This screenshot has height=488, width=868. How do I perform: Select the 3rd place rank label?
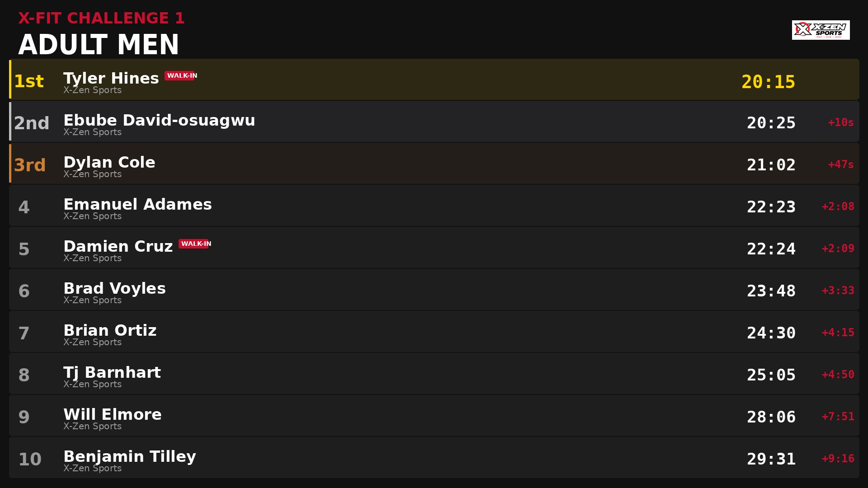tap(30, 165)
